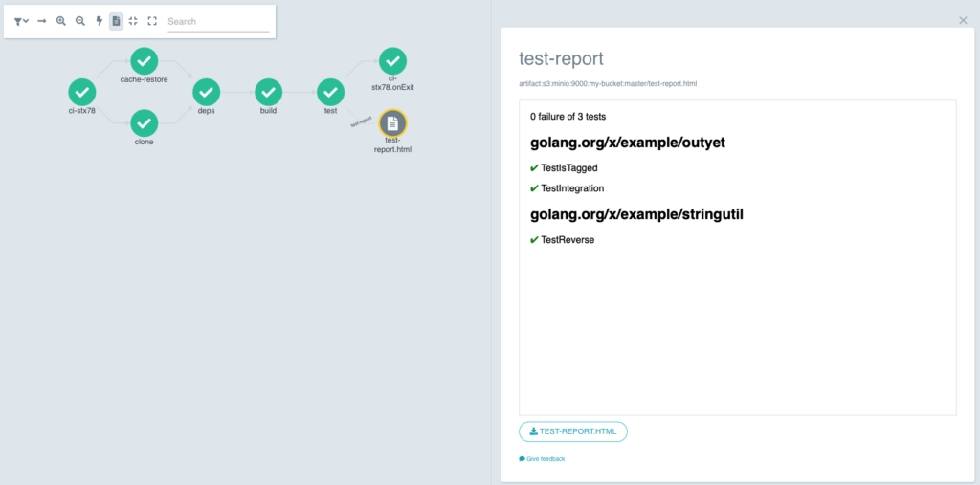Click the test-report panel heading
Image resolution: width=980 pixels, height=485 pixels.
[x=561, y=58]
